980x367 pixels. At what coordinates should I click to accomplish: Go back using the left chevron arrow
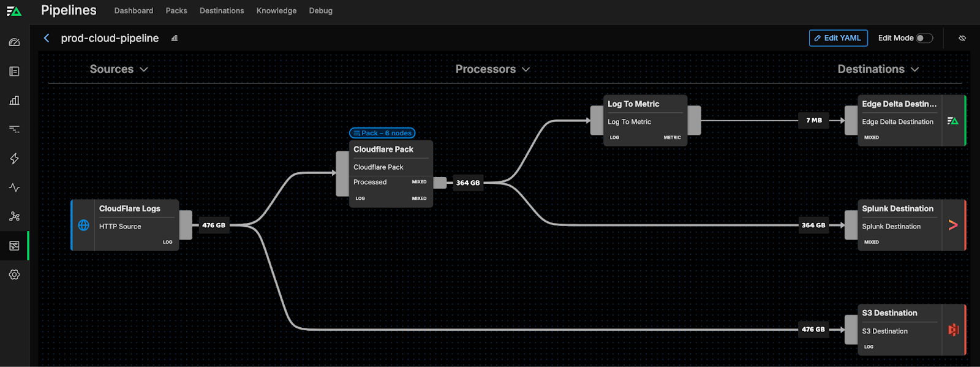point(47,38)
